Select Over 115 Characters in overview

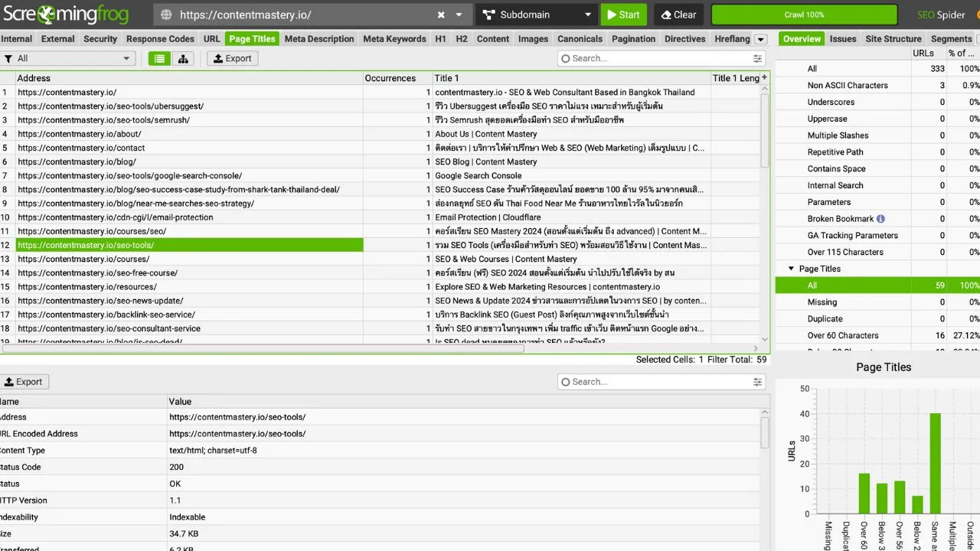[845, 253]
